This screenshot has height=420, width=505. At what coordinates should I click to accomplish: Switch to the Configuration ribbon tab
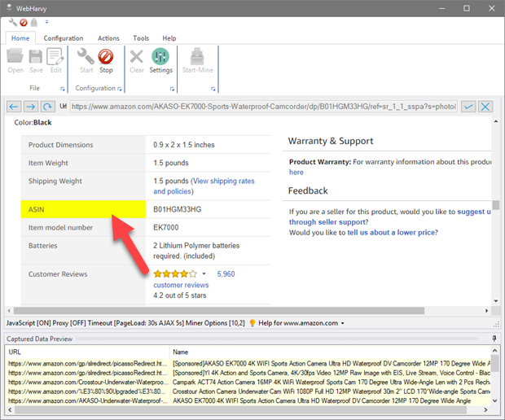pyautogui.click(x=64, y=38)
